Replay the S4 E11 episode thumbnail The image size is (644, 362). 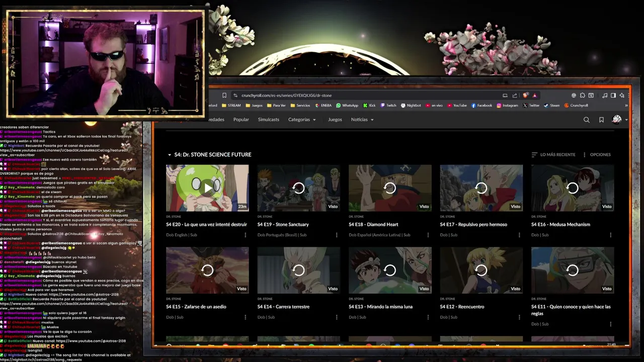[x=573, y=270]
